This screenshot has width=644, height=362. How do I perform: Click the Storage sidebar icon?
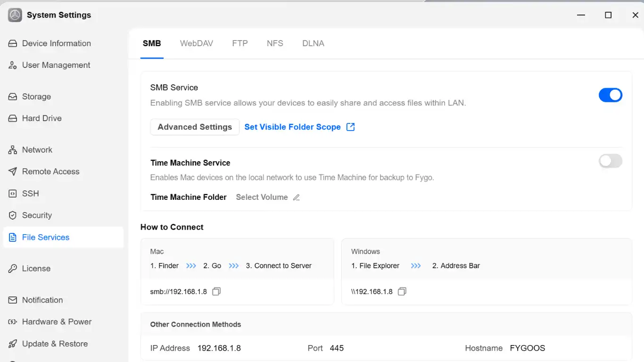point(13,97)
